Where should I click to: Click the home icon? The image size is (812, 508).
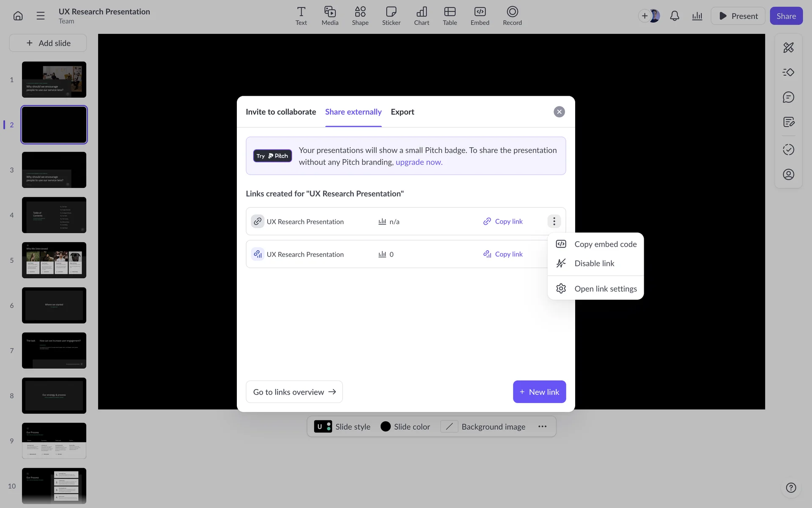pyautogui.click(x=18, y=16)
